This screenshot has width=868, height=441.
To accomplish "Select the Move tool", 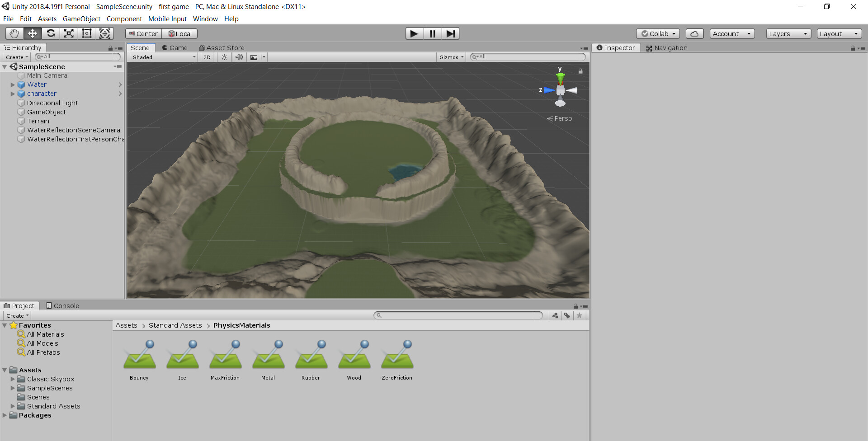I will tap(32, 33).
